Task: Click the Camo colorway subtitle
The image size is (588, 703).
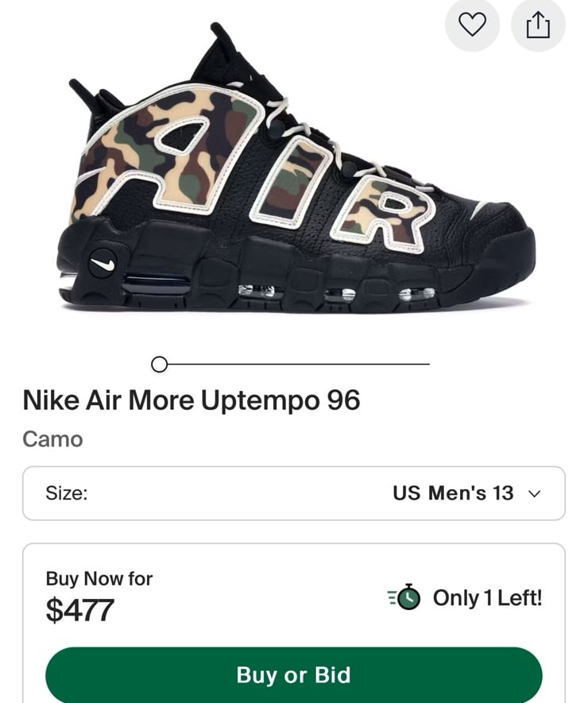Action: click(x=53, y=439)
